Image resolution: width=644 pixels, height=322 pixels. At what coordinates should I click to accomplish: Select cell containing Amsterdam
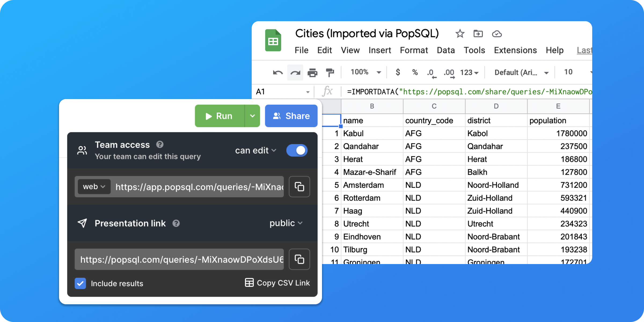tap(372, 185)
